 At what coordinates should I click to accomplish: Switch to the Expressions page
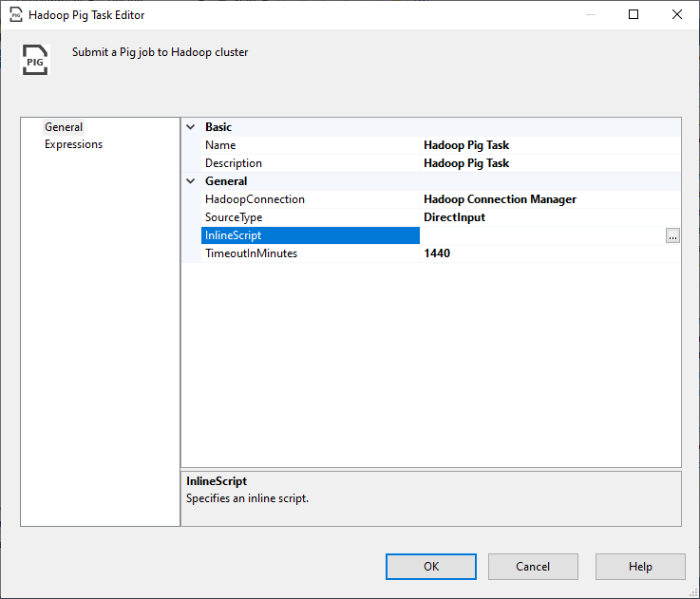point(73,144)
